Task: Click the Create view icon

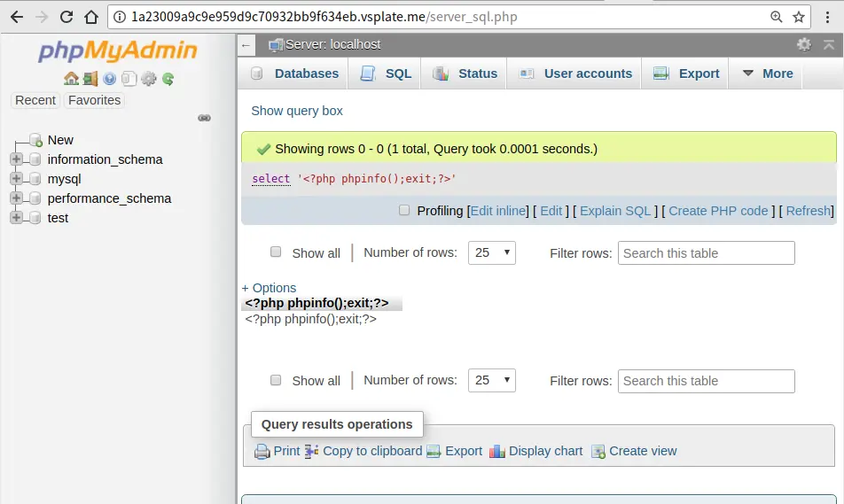Action: [598, 451]
